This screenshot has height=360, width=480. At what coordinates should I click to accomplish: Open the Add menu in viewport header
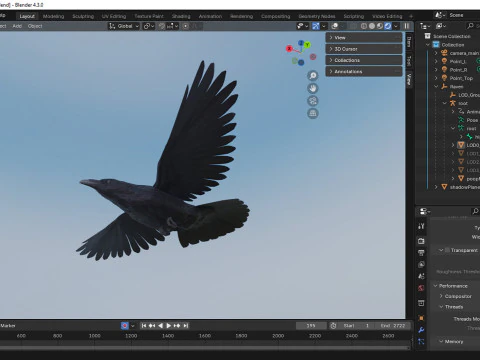tap(17, 26)
